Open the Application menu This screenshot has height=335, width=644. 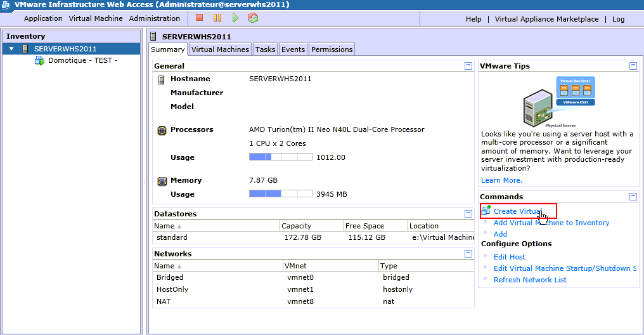pos(43,18)
